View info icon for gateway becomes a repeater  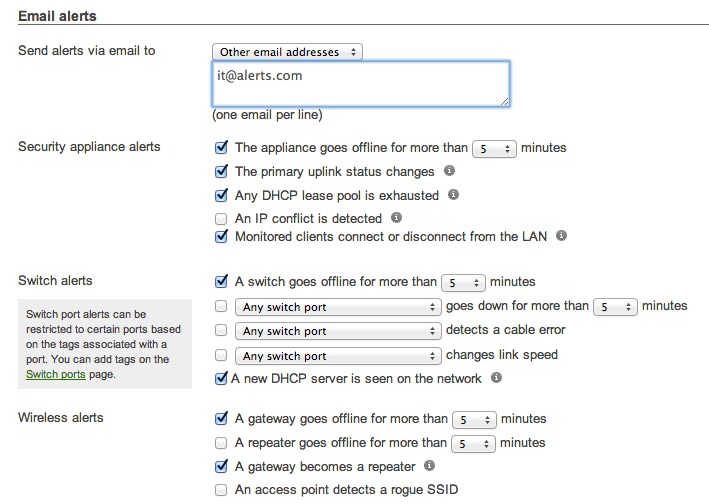click(429, 466)
